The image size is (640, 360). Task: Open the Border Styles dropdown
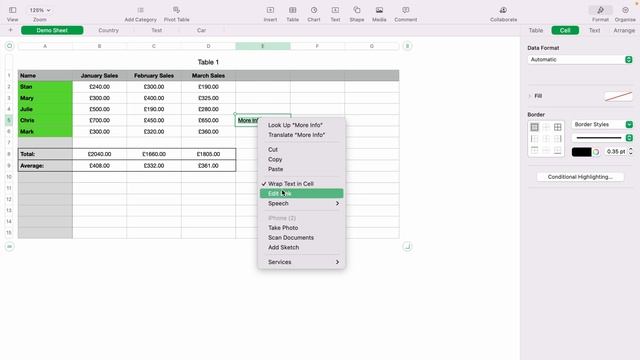coord(602,124)
